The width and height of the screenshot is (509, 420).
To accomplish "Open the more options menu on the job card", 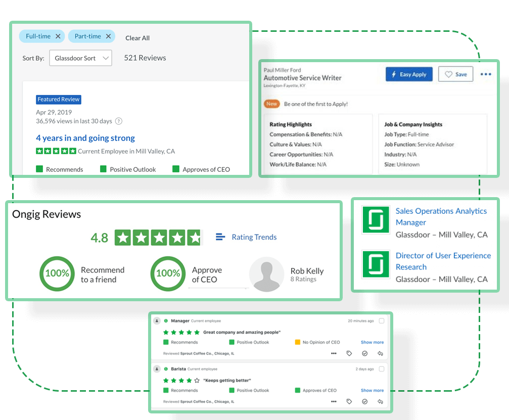I will point(486,74).
